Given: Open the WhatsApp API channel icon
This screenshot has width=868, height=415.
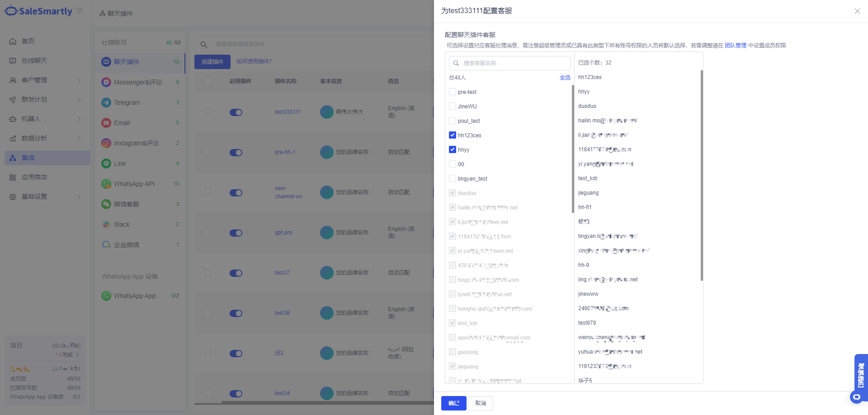Looking at the screenshot, I should coord(106,184).
